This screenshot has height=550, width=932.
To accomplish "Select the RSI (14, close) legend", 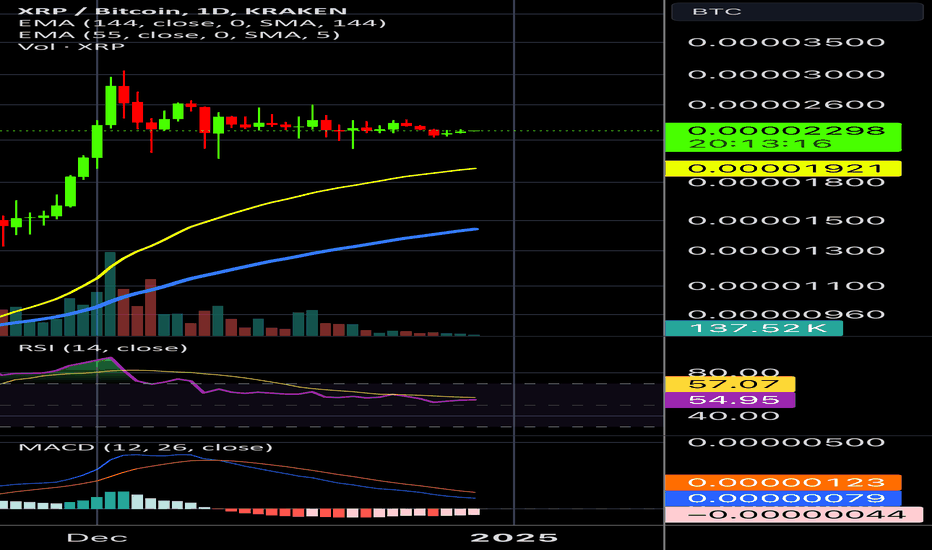I will coord(103,348).
